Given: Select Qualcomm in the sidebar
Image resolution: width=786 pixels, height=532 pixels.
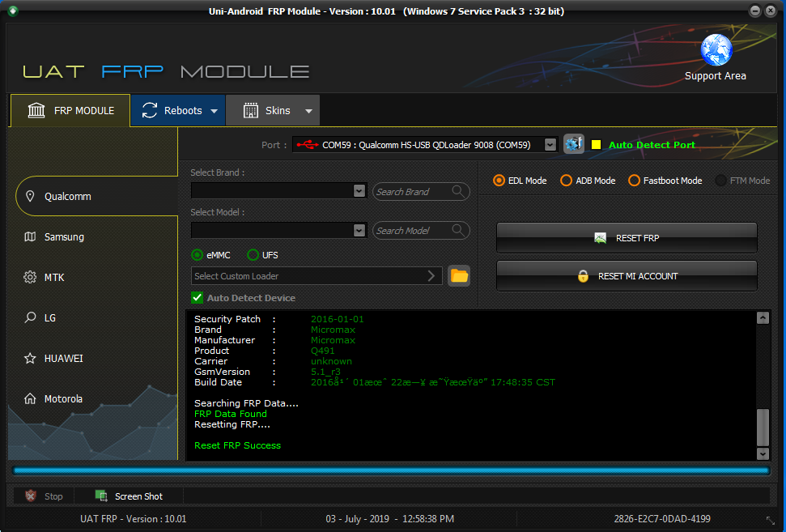Looking at the screenshot, I should [97, 196].
